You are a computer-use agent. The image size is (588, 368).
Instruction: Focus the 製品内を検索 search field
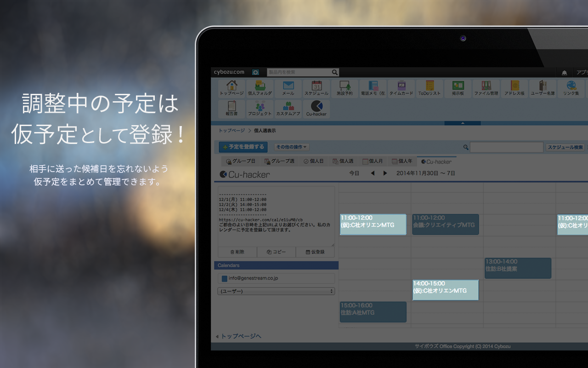point(299,72)
